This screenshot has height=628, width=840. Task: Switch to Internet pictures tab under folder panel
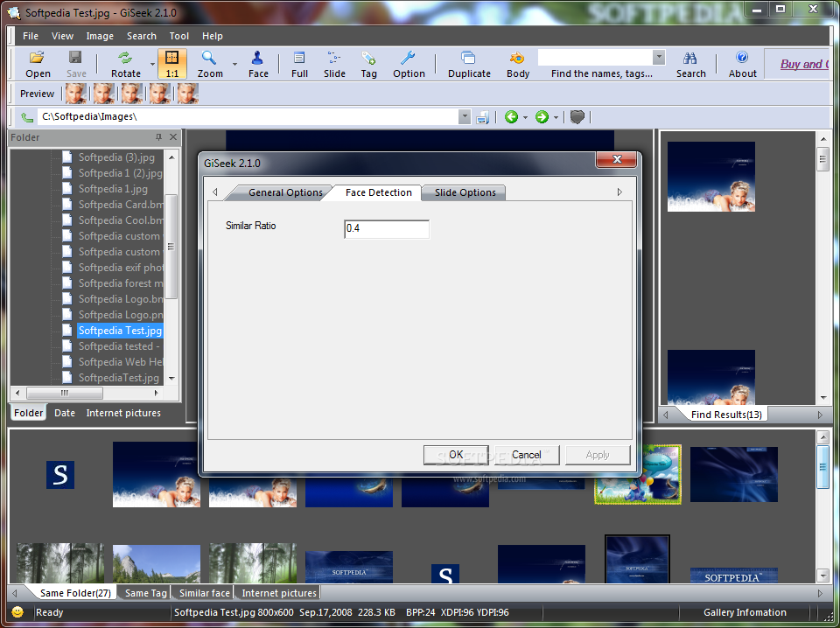[123, 413]
